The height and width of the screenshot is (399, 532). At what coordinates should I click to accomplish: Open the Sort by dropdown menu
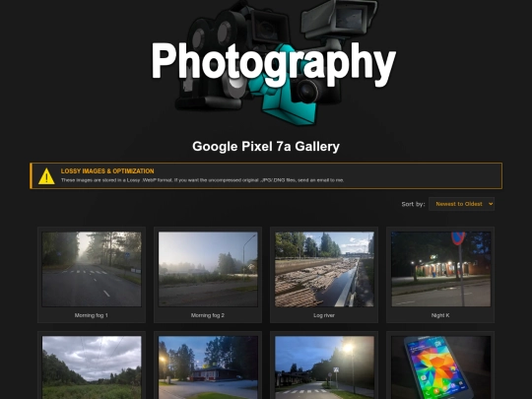pyautogui.click(x=461, y=204)
